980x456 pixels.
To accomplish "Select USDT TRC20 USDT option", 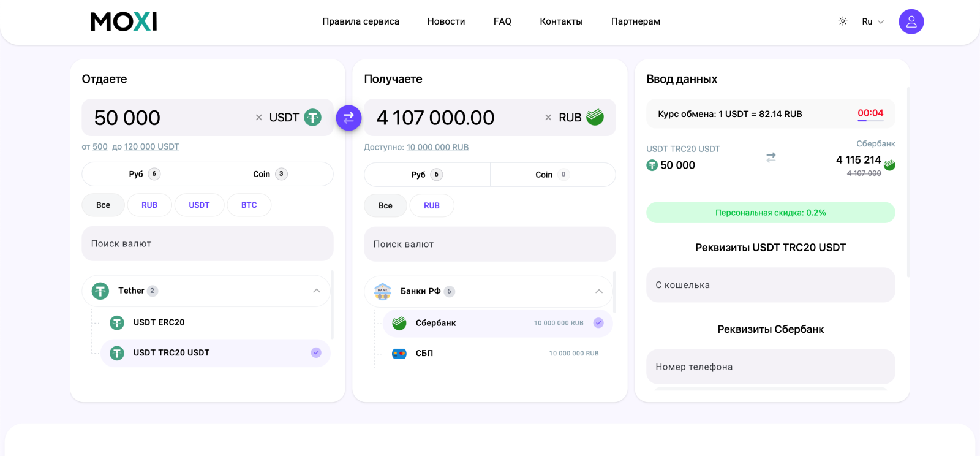I will click(x=171, y=353).
